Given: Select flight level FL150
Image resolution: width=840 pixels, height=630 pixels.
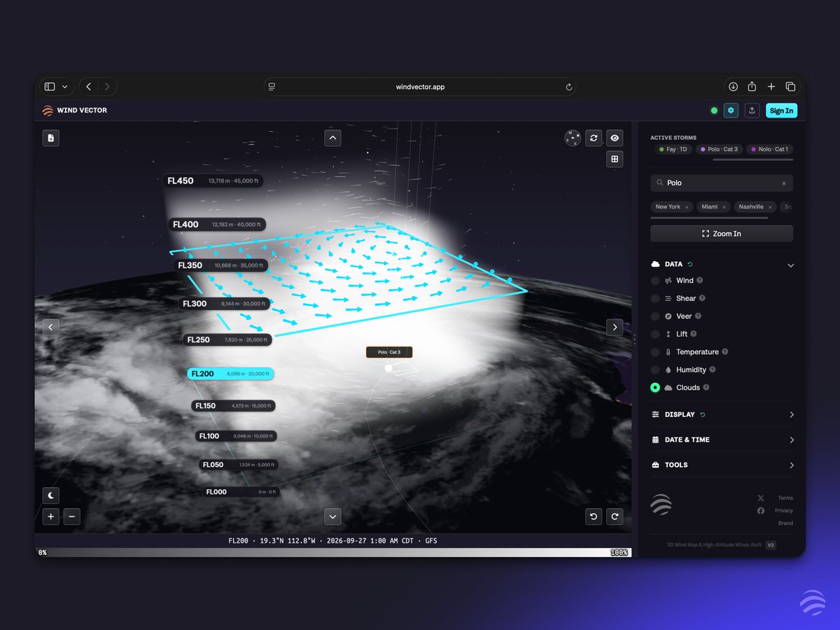Looking at the screenshot, I should [x=233, y=406].
